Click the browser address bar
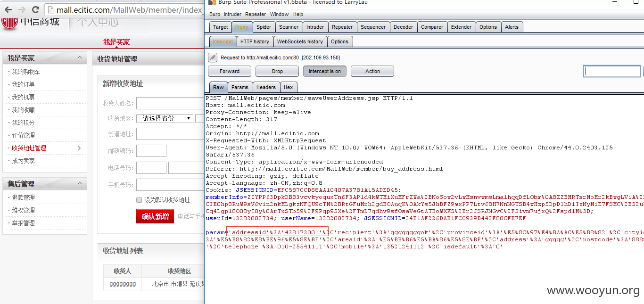This screenshot has width=644, height=304. [x=125, y=10]
